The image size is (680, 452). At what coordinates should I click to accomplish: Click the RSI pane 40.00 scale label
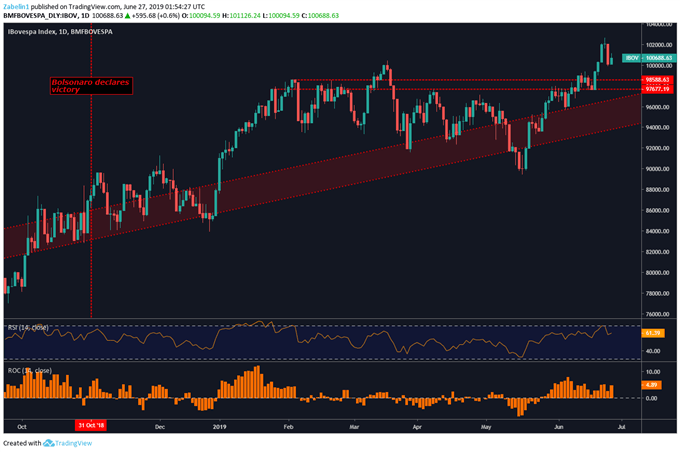coord(653,351)
